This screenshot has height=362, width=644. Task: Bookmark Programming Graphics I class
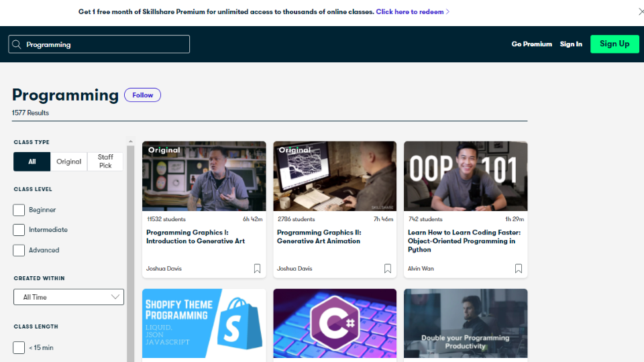257,268
